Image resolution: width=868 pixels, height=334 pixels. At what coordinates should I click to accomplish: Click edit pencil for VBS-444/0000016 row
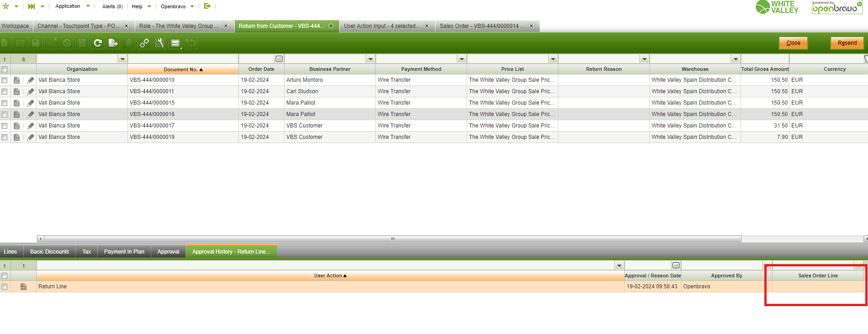31,114
